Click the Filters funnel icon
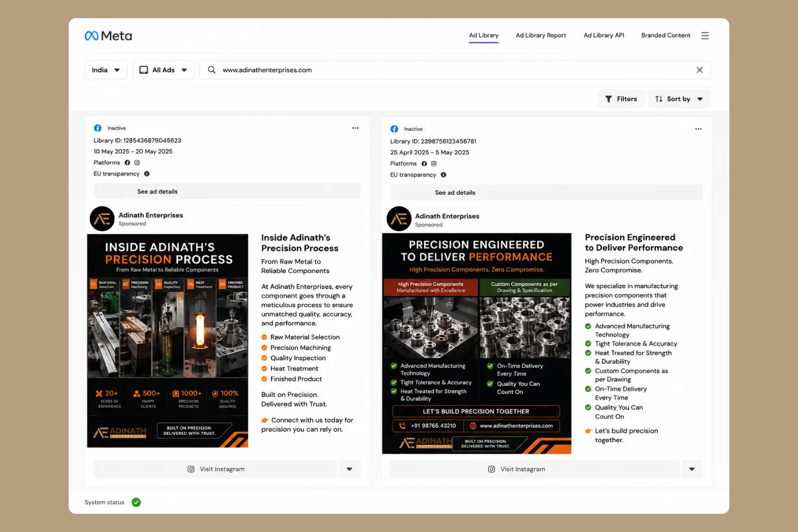The height and width of the screenshot is (532, 798). (x=608, y=99)
